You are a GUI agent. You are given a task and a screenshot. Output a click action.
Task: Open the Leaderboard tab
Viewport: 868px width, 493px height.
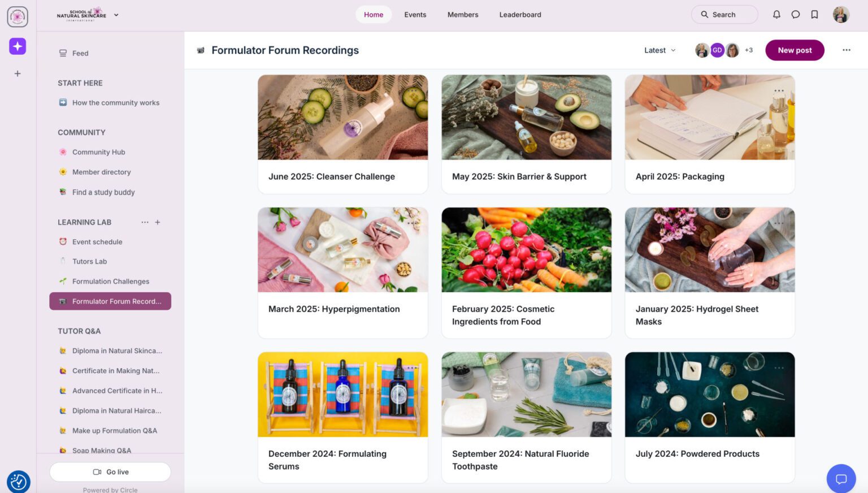tap(520, 15)
